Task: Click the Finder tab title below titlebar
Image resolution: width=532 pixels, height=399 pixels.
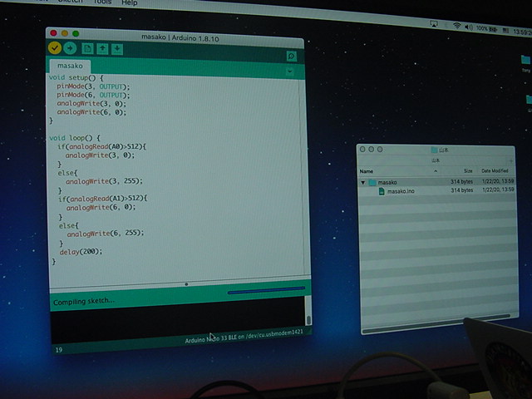Action: click(436, 160)
